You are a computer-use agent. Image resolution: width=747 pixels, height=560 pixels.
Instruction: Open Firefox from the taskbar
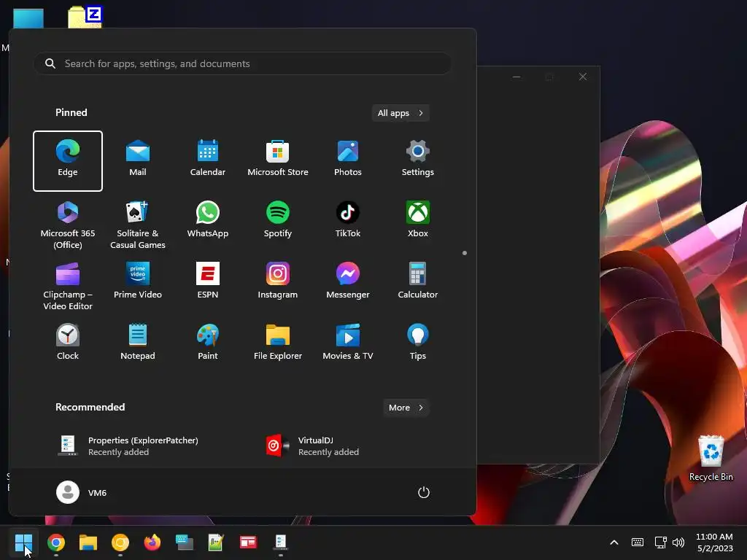coord(152,542)
